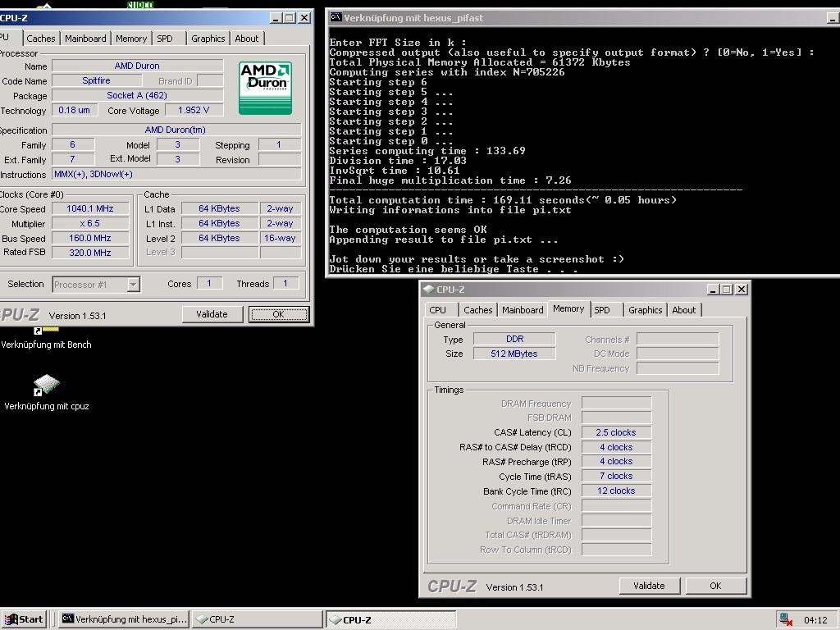The height and width of the screenshot is (630, 840).
Task: Click the CPU-Z title bar icon in the Memory window
Action: click(428, 290)
